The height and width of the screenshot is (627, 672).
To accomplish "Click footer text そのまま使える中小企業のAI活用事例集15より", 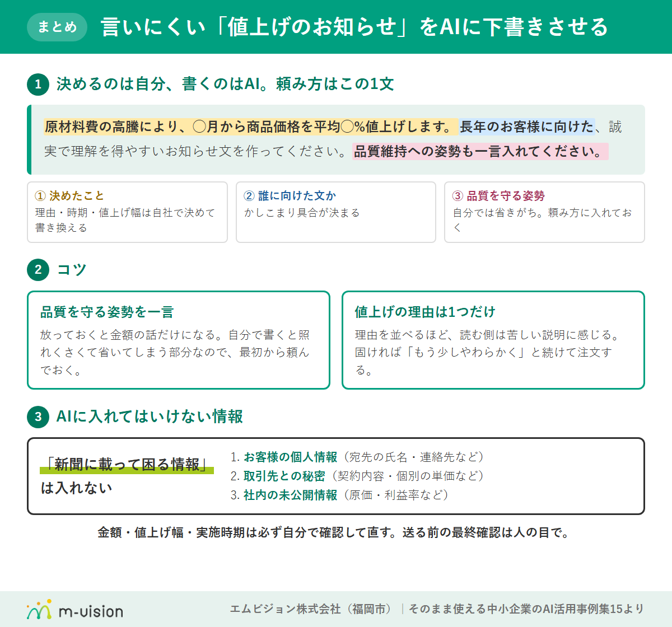I will [526, 609].
